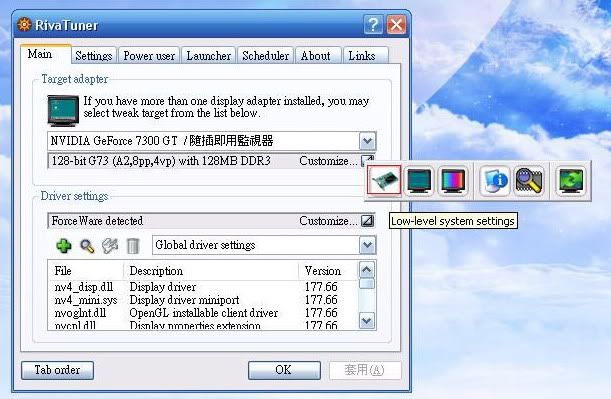This screenshot has height=399, width=611.
Task: Click the trash can delete profile icon
Action: click(x=133, y=246)
